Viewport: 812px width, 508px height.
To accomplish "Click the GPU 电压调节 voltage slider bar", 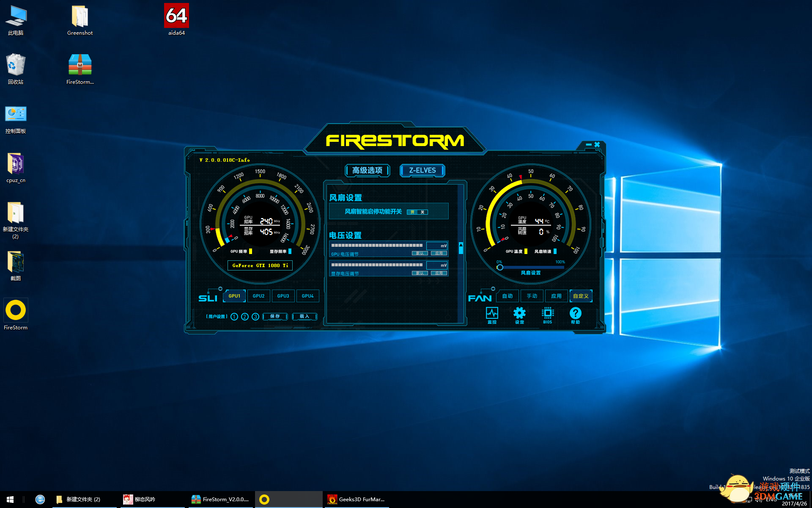I will click(377, 245).
